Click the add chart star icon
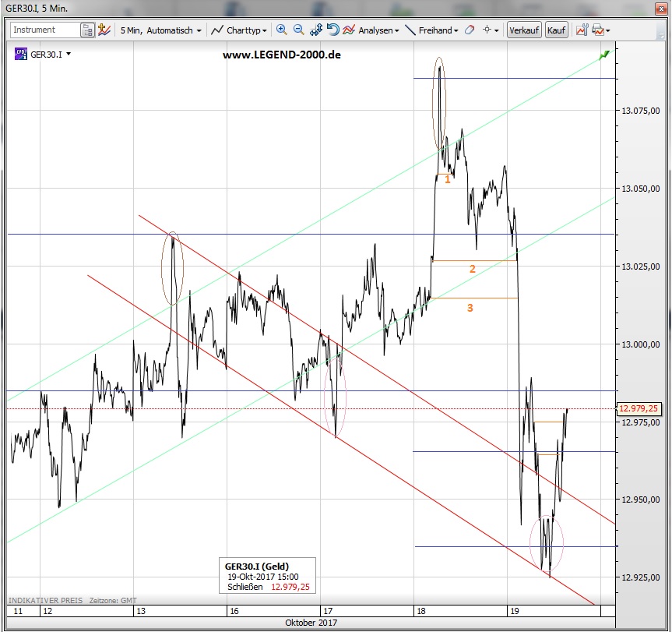The height and width of the screenshot is (632, 672). (x=104, y=30)
